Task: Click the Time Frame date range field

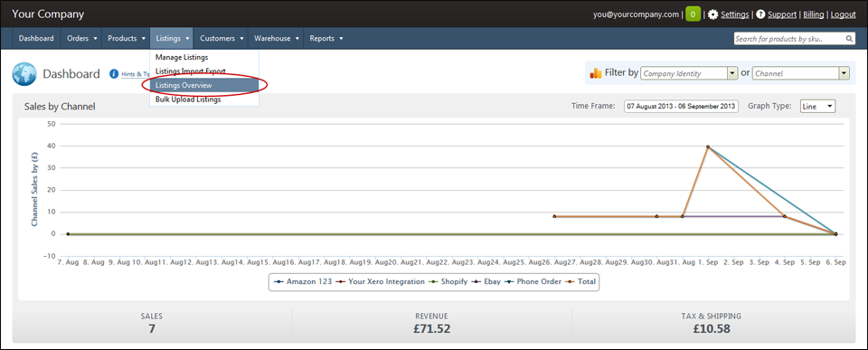Action: [681, 107]
